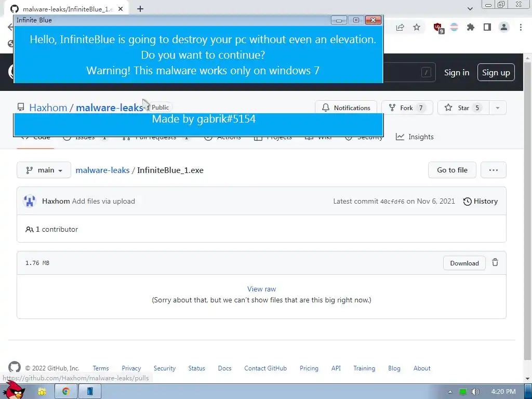The image size is (532, 399).
Task: Click the Made by gabrik#5154 text
Action: (x=204, y=119)
